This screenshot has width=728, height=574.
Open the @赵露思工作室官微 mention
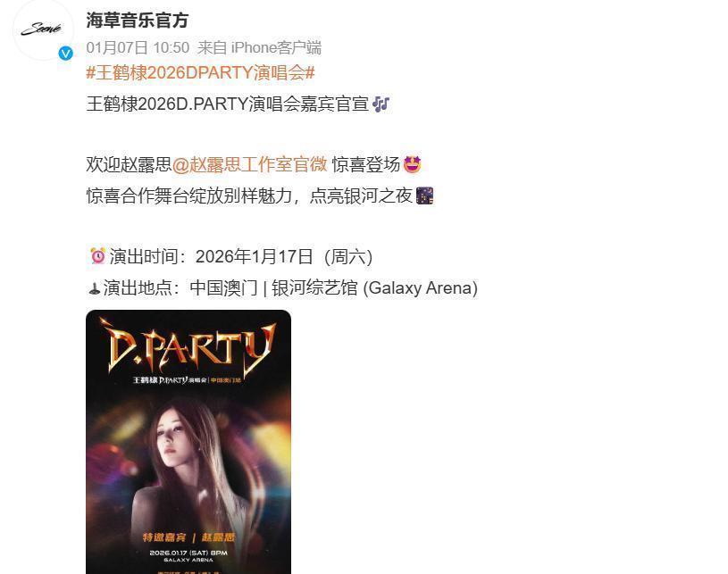point(250,164)
